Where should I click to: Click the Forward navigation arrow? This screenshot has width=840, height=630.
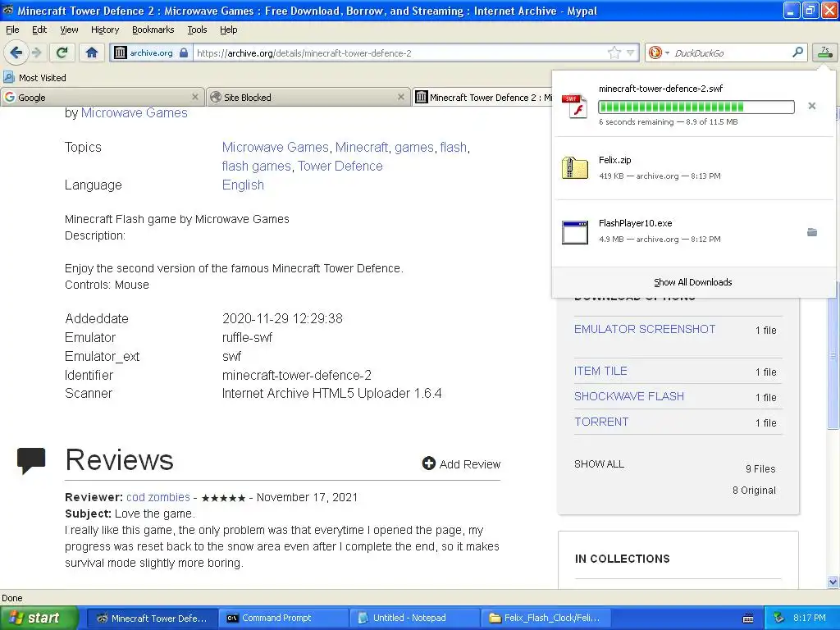click(37, 52)
